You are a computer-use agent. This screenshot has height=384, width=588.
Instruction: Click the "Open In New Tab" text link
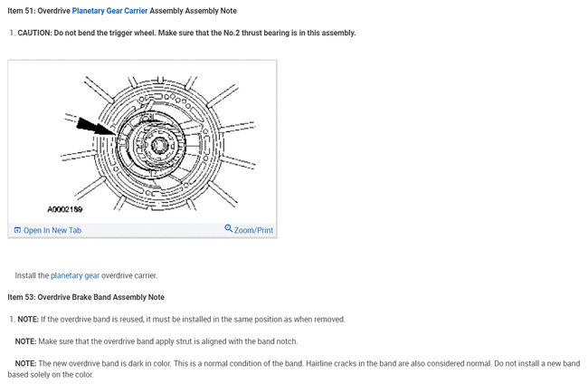click(x=52, y=230)
